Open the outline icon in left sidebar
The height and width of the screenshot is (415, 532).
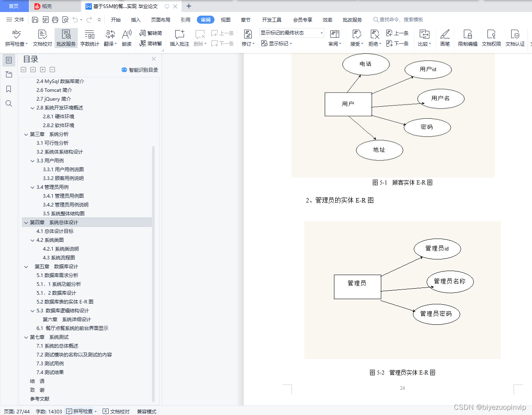[9, 60]
